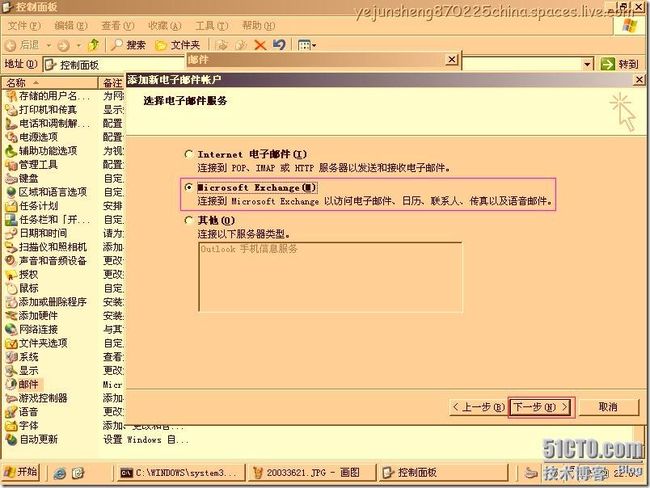Select 邮件 item in list
The height and width of the screenshot is (488, 650).
(x=22, y=384)
